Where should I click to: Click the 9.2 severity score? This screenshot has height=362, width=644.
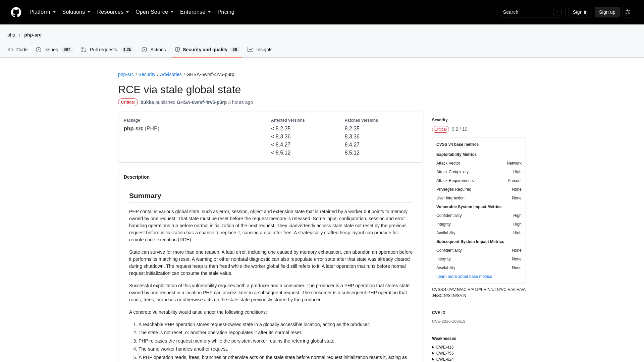455,129
